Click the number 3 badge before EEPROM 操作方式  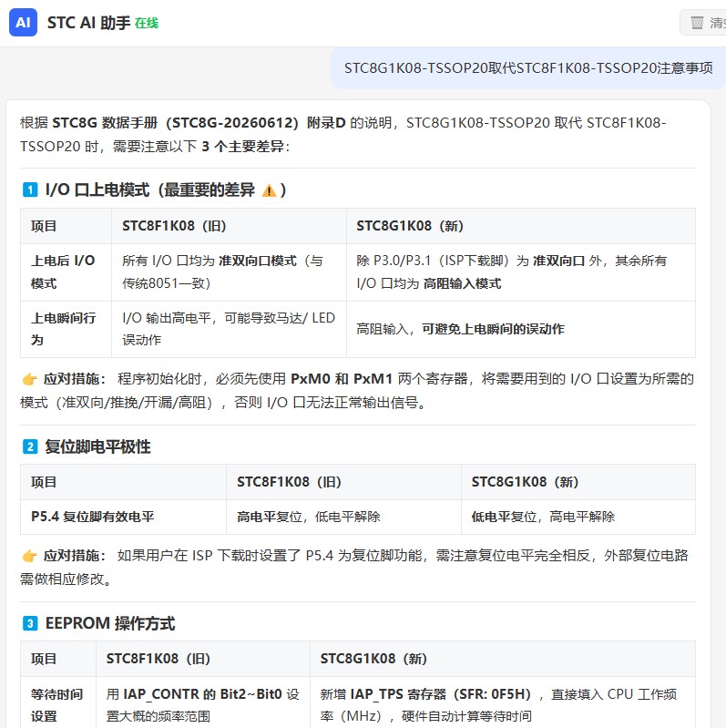pos(30,623)
